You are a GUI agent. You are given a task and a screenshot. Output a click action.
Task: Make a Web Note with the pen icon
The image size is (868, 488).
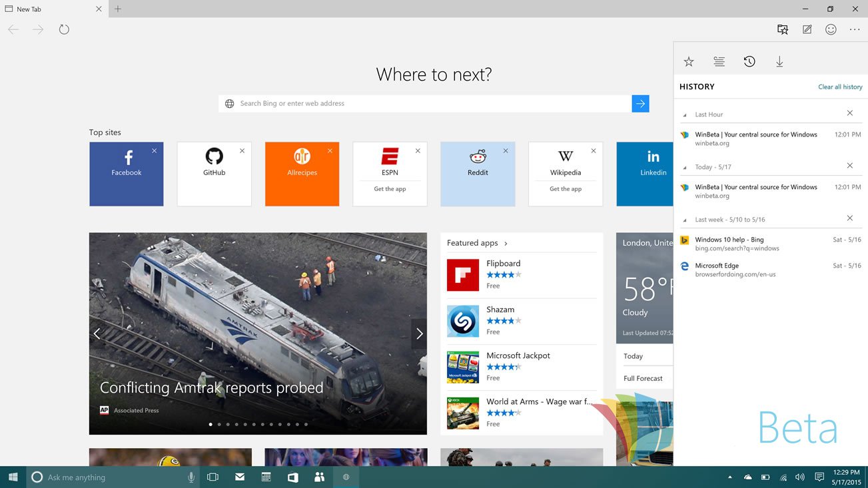(x=807, y=29)
